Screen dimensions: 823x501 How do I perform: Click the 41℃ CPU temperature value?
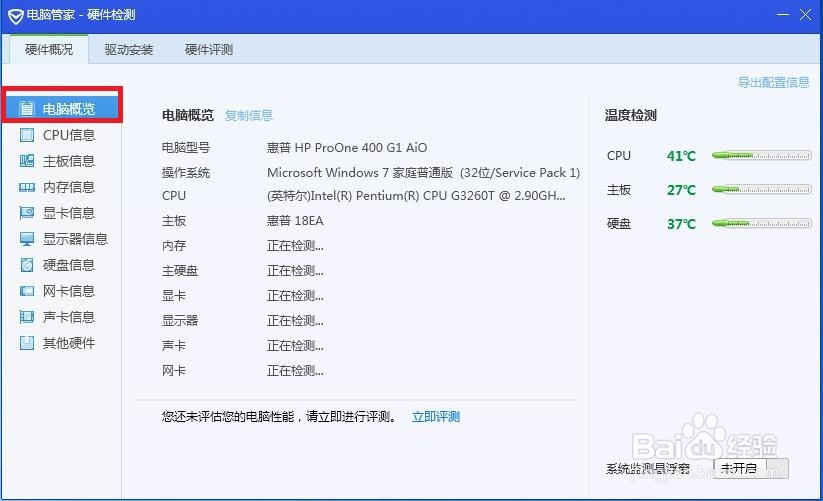pos(681,156)
